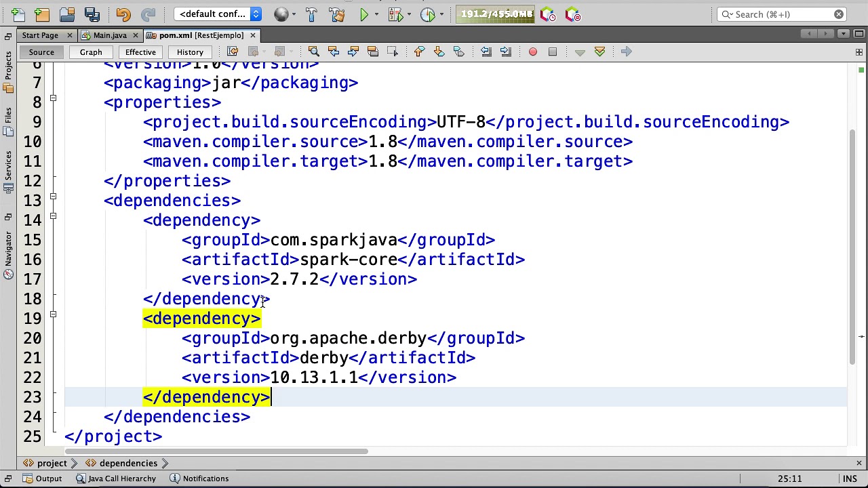868x488 pixels.
Task: Click the profiler clock cube icon
Action: 548,14
